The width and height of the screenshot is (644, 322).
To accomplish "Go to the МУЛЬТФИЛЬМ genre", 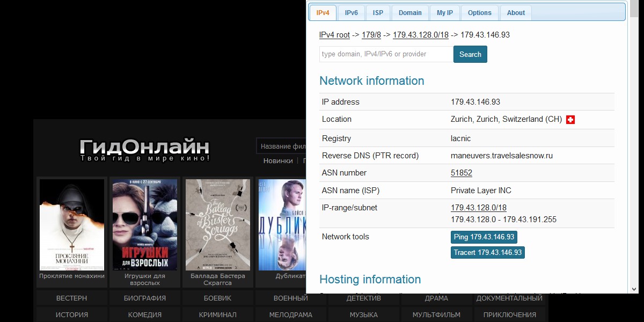I will pyautogui.click(x=436, y=315).
